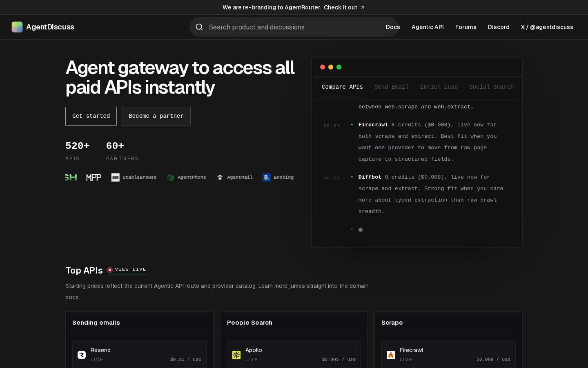The width and height of the screenshot is (588, 368).
Task: Switch to the Compare APIs tab
Action: pyautogui.click(x=342, y=87)
